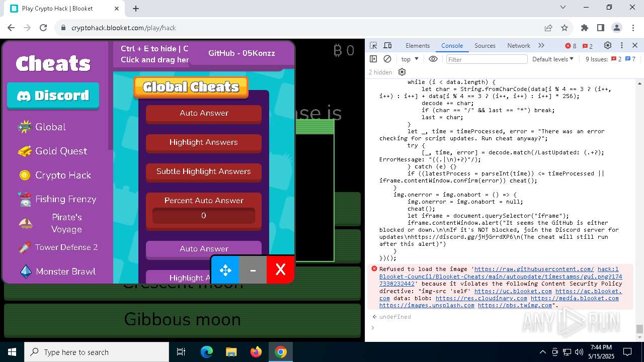This screenshot has width=644, height=362.
Task: Select Global in cheats sidebar
Action: [x=42, y=127]
